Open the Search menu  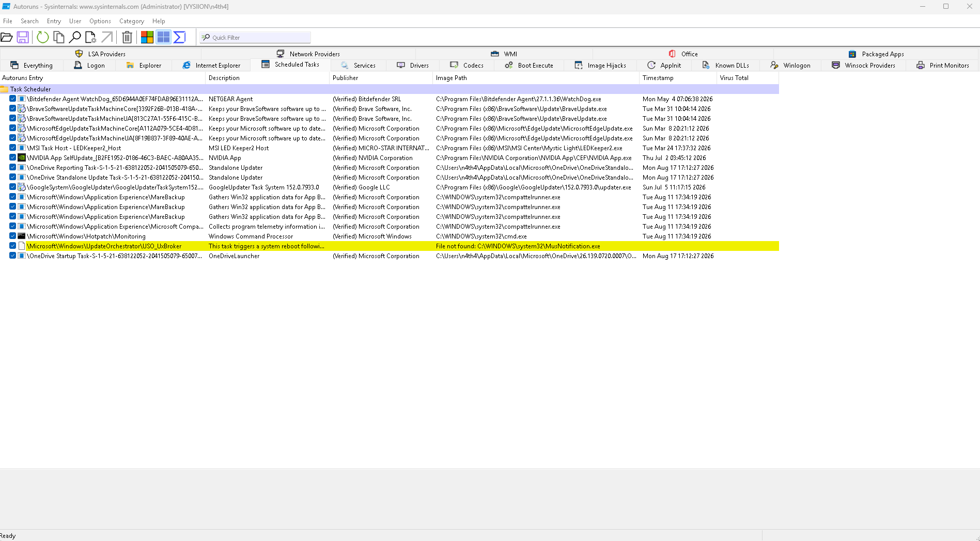pyautogui.click(x=29, y=21)
